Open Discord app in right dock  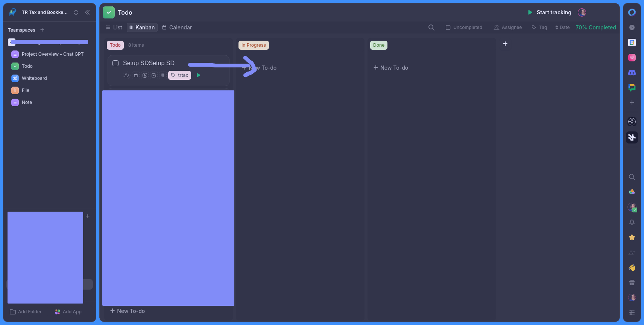coord(632,73)
